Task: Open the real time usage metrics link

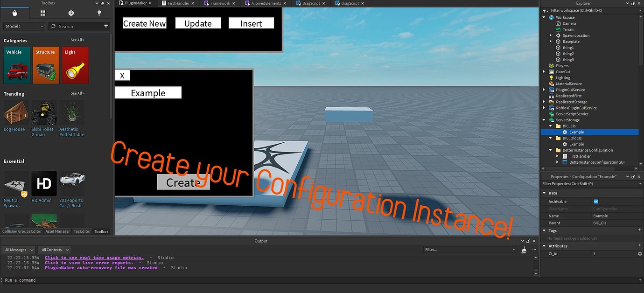Action: point(94,257)
